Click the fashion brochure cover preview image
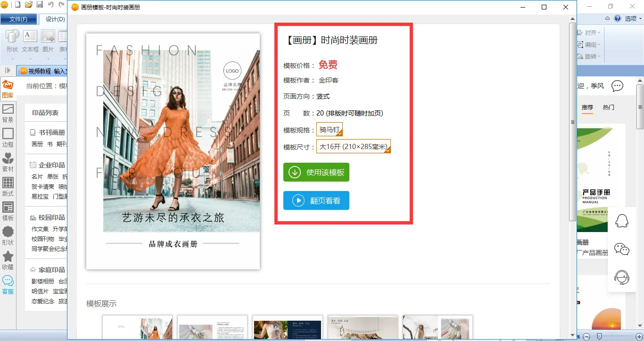The image size is (644, 341). pos(173,151)
